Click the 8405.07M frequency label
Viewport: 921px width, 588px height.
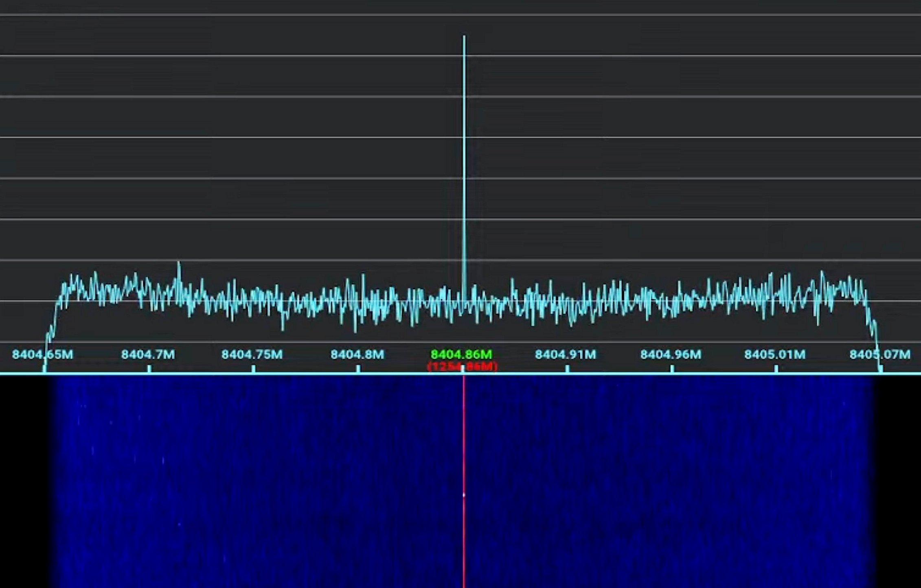[x=879, y=354]
